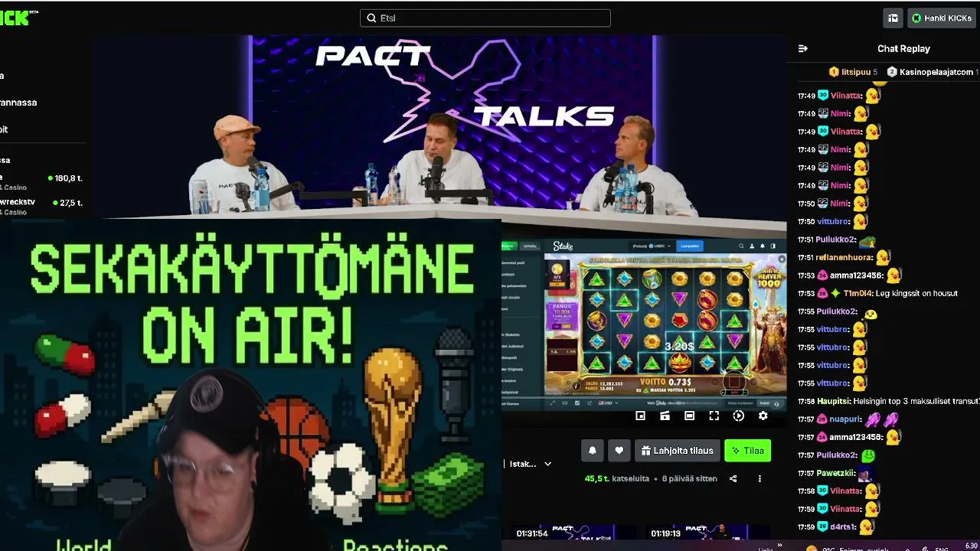Create a clip with the clapperboard icon
Screen dimensions: 980x551
tap(665, 416)
